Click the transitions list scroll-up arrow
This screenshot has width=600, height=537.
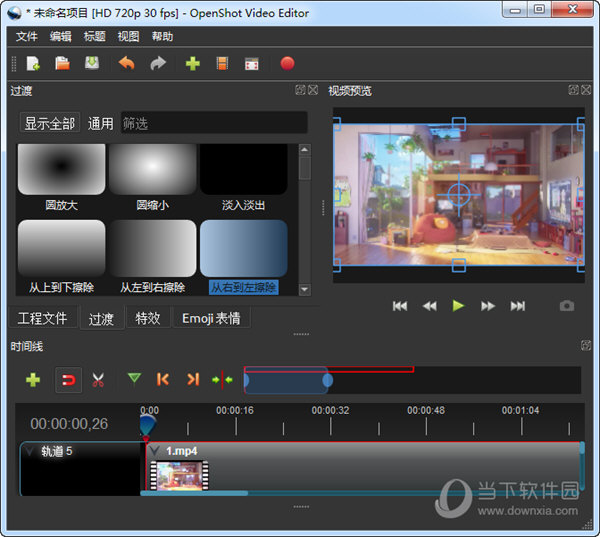pyautogui.click(x=305, y=150)
